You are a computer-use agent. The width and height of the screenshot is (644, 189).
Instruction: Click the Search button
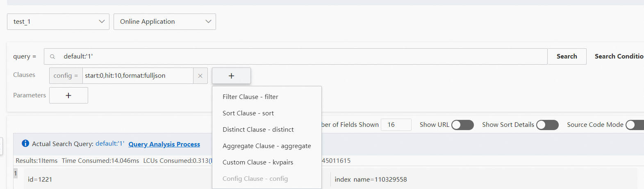point(567,56)
